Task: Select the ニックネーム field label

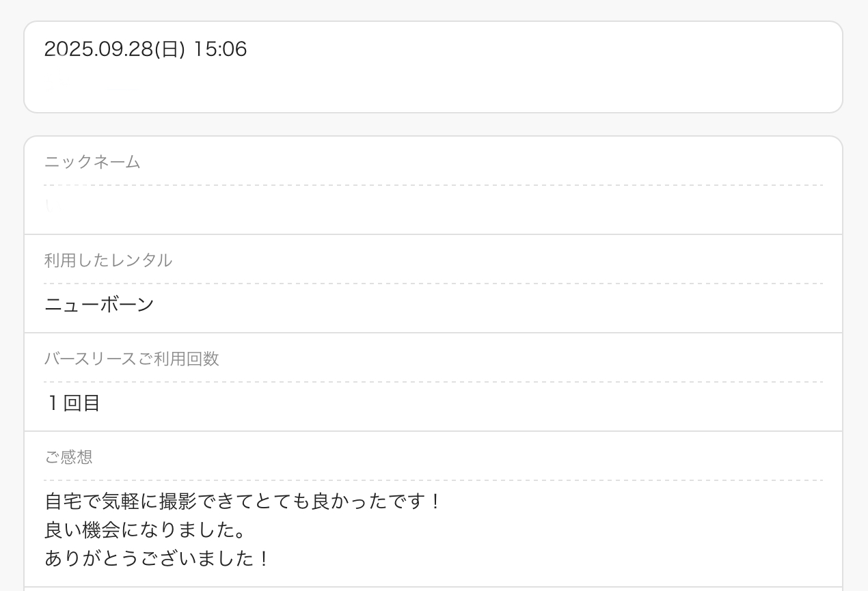Action: pos(92,162)
